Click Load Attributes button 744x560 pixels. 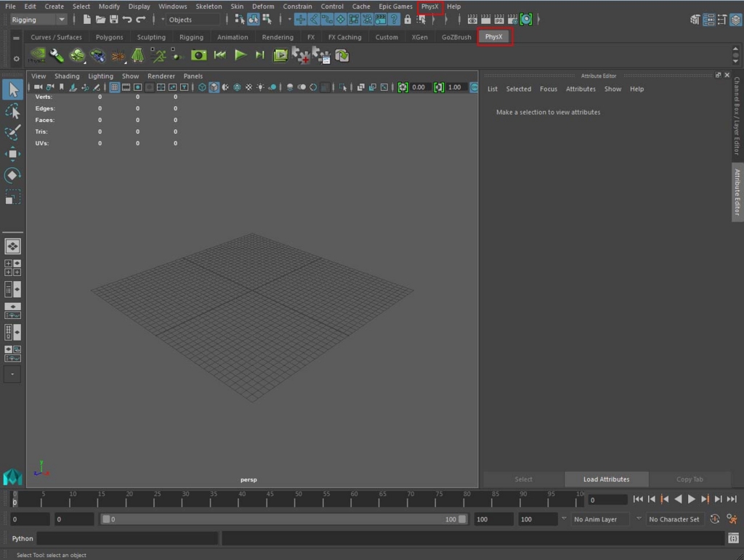[607, 479]
